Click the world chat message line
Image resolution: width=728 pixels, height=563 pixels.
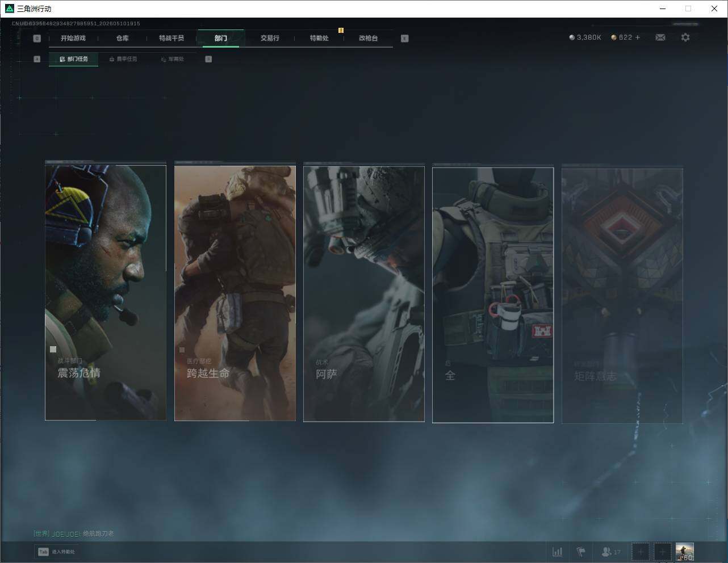pos(74,533)
